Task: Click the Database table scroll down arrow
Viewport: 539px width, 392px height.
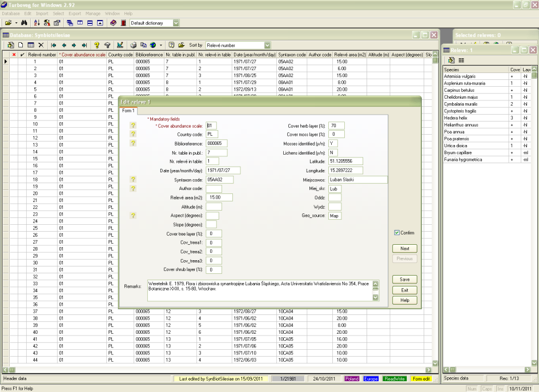Action: click(x=435, y=363)
